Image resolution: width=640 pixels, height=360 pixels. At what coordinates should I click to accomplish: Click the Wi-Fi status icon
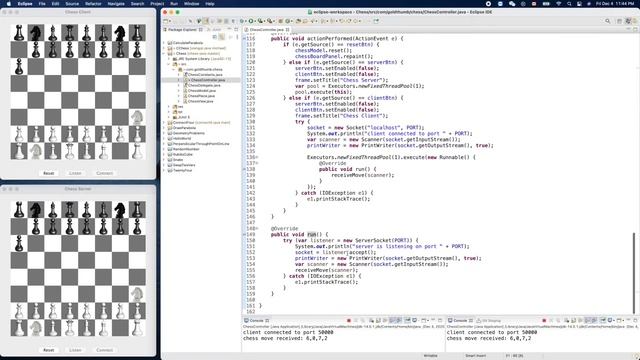pos(558,4)
